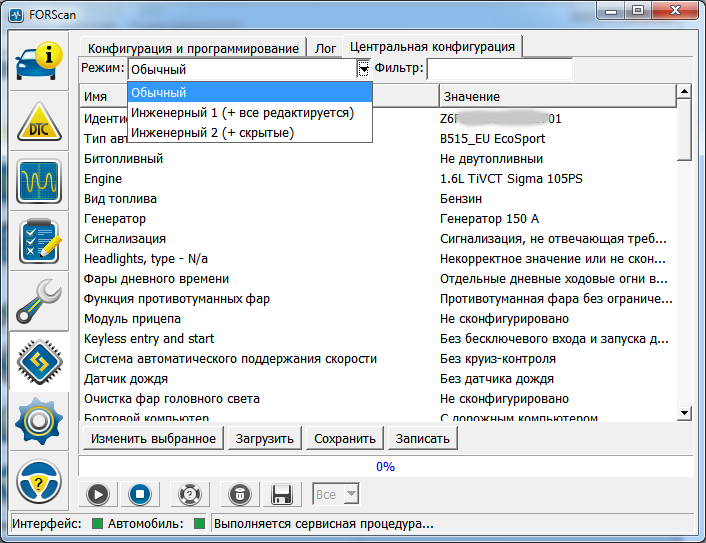This screenshot has width=706, height=543.
Task: Open the DTC fault codes section
Action: pos(39,121)
